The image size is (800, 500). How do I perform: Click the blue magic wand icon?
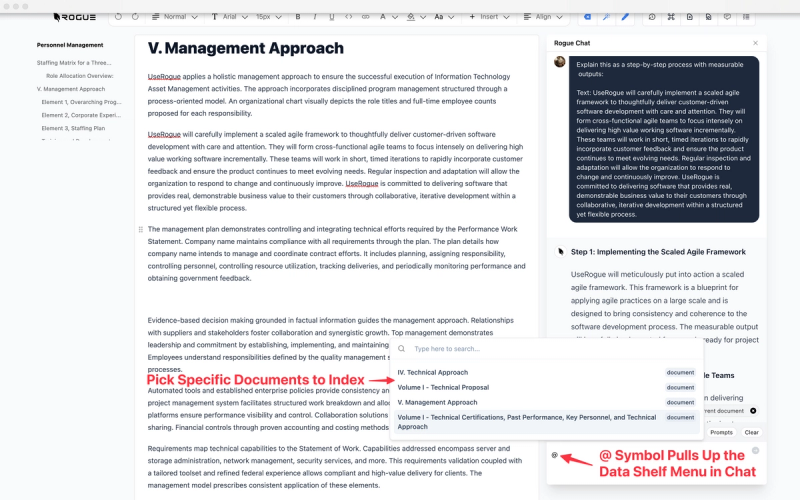606,17
